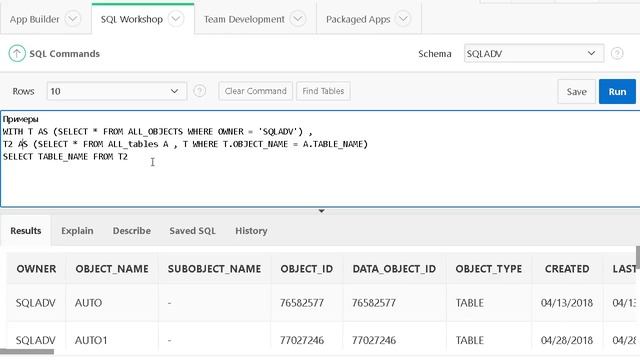
Task: Click created date 04/28/2018
Action: 567,340
